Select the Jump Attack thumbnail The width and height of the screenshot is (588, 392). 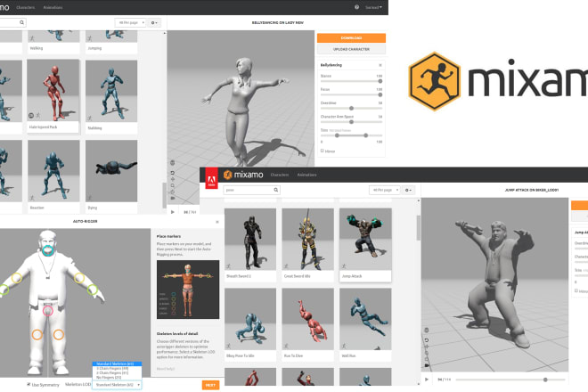365,240
